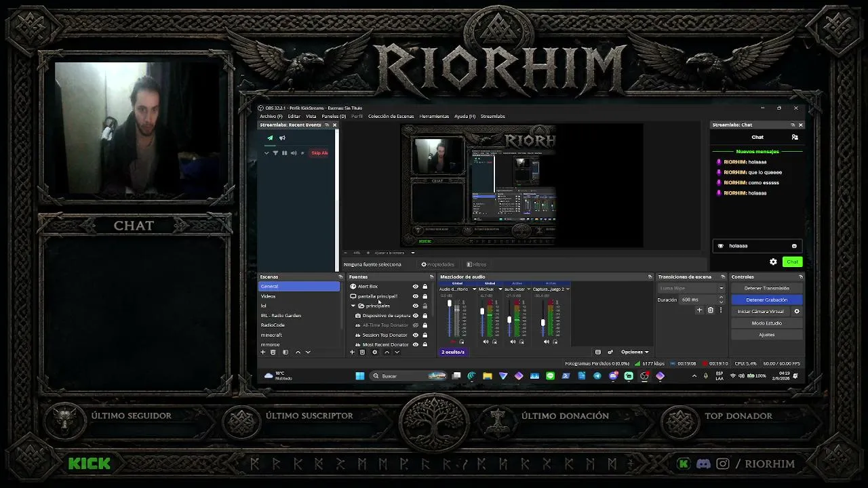Open the Colección de Escenas menu

[x=391, y=116]
